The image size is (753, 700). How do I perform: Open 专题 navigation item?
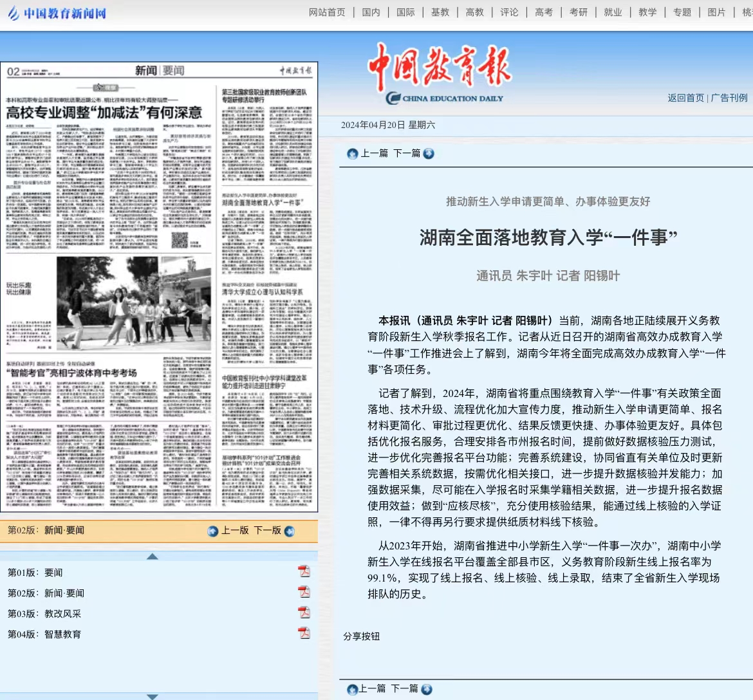(682, 12)
